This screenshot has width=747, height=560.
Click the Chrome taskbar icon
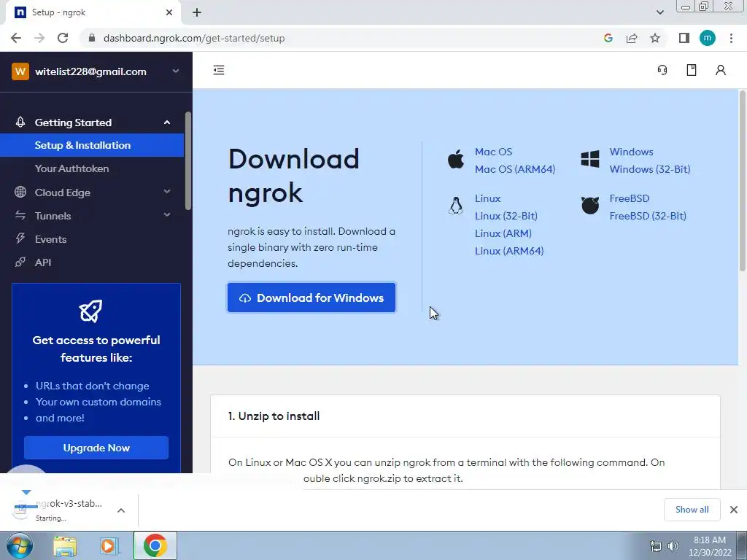click(155, 545)
